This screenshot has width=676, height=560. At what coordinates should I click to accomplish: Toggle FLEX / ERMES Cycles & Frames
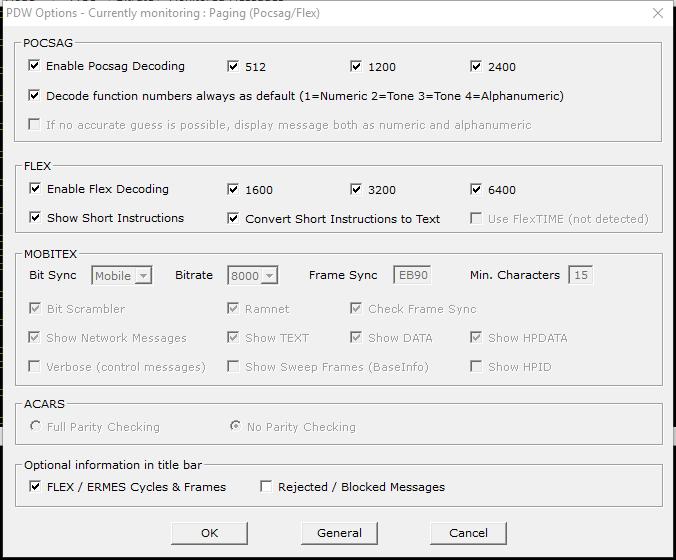pyautogui.click(x=35, y=486)
